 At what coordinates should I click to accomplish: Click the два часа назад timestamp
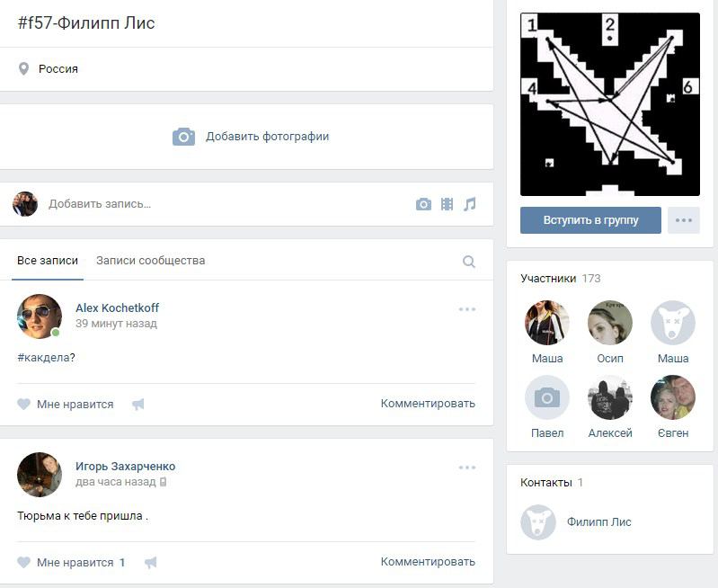[x=116, y=482]
